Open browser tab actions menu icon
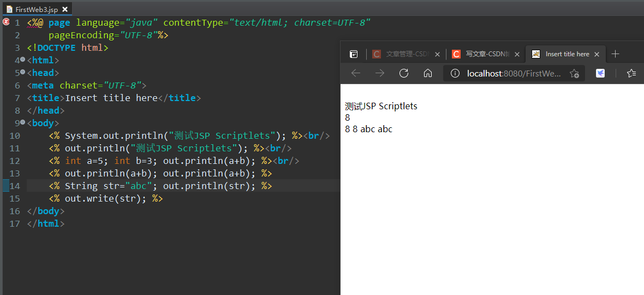This screenshot has width=644, height=295. point(354,54)
